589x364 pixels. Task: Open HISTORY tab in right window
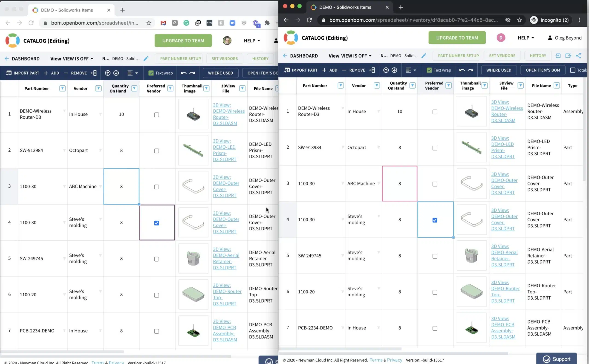coord(538,56)
